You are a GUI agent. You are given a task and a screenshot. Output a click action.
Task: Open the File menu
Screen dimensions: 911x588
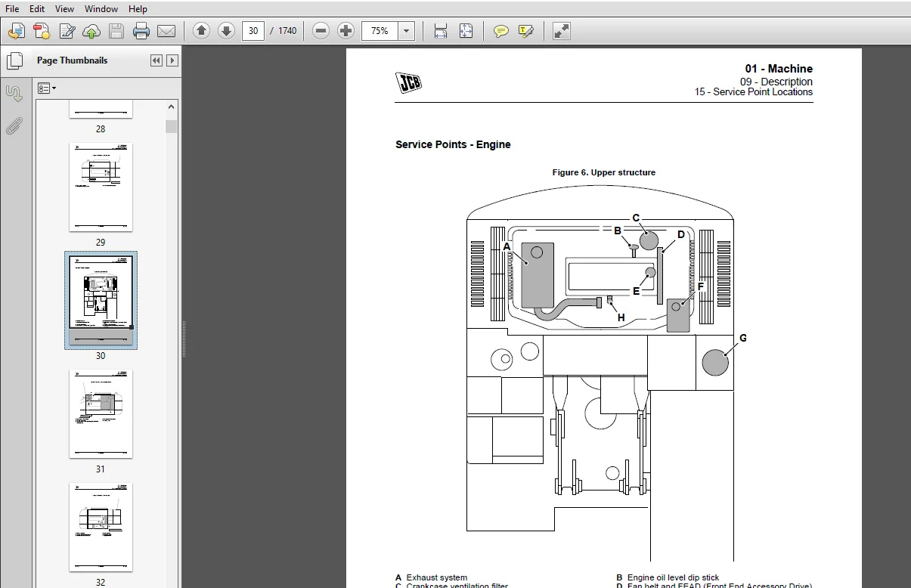(x=12, y=9)
